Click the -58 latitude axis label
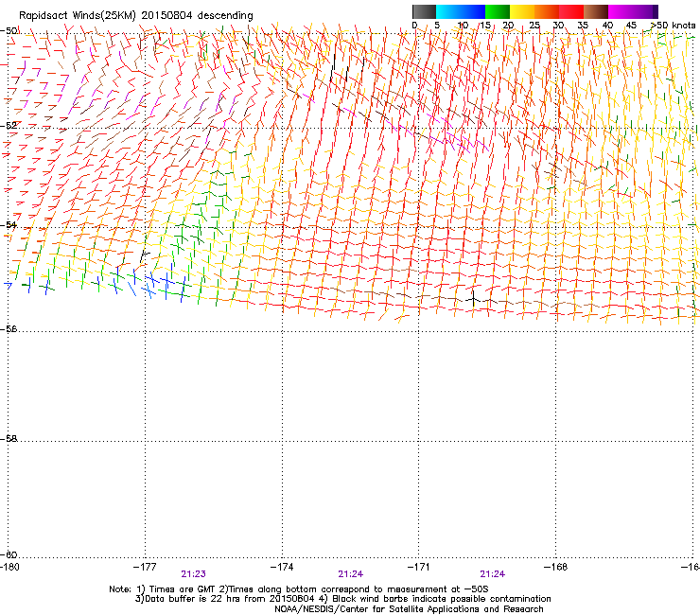Screen dimensions: 700x615 [x=9, y=439]
